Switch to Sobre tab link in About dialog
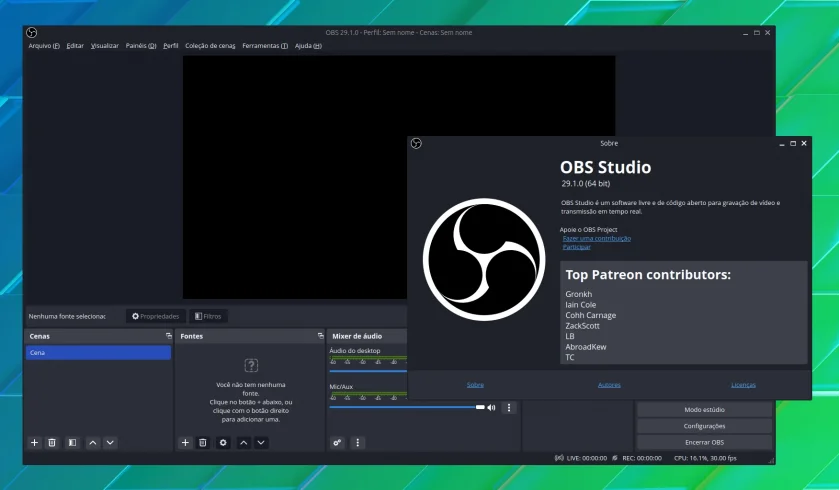840x490 pixels. [x=475, y=385]
